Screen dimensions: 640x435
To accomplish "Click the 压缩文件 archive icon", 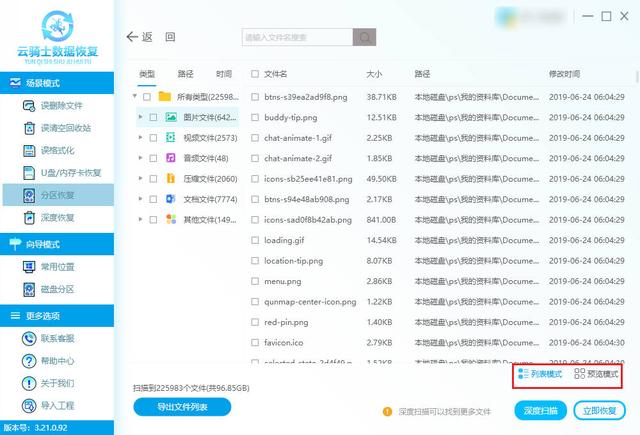I will tap(171, 178).
